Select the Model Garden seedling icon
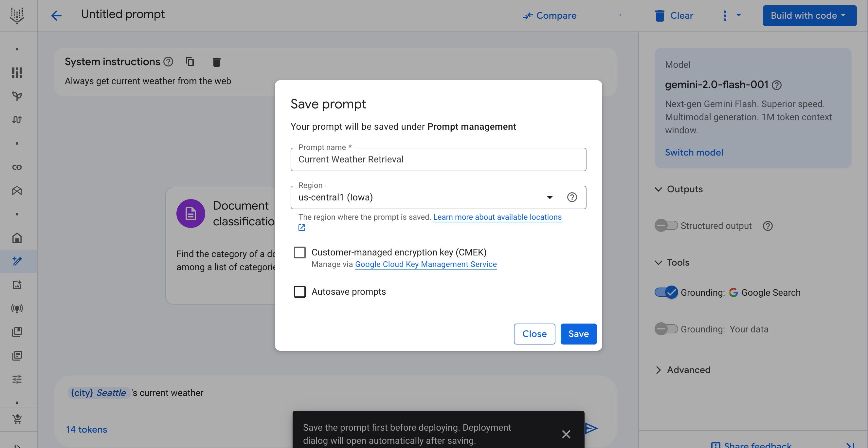 point(17,96)
